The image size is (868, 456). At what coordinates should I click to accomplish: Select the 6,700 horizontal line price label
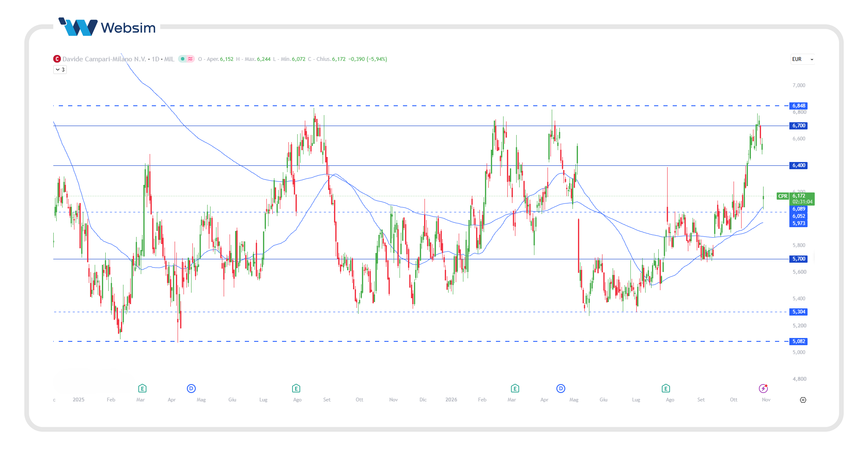pyautogui.click(x=798, y=126)
